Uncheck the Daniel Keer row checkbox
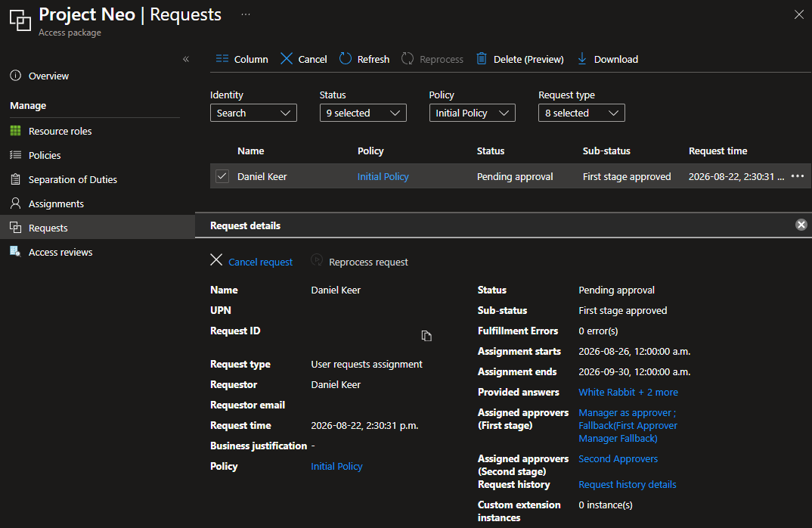Image resolution: width=812 pixels, height=528 pixels. click(222, 176)
